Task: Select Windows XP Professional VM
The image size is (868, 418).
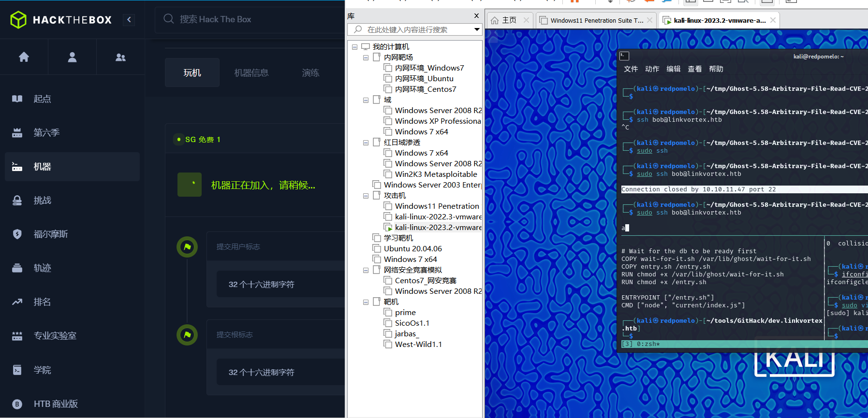Action: [438, 121]
